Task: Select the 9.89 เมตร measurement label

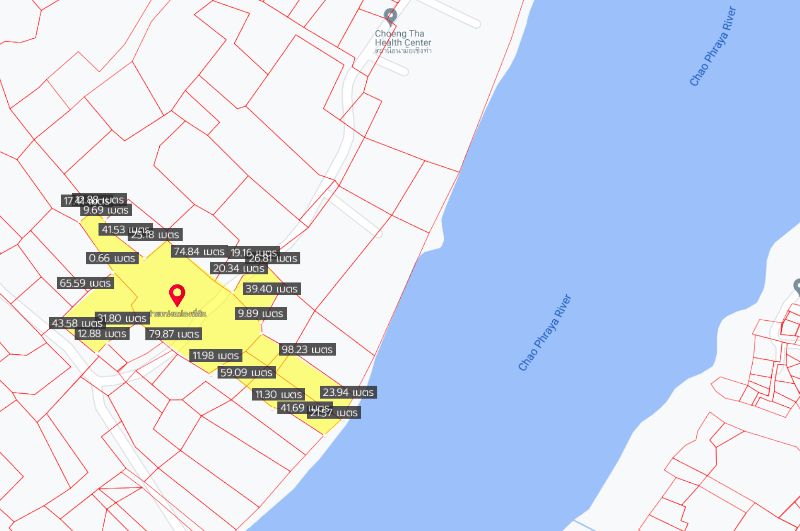Action: click(260, 313)
